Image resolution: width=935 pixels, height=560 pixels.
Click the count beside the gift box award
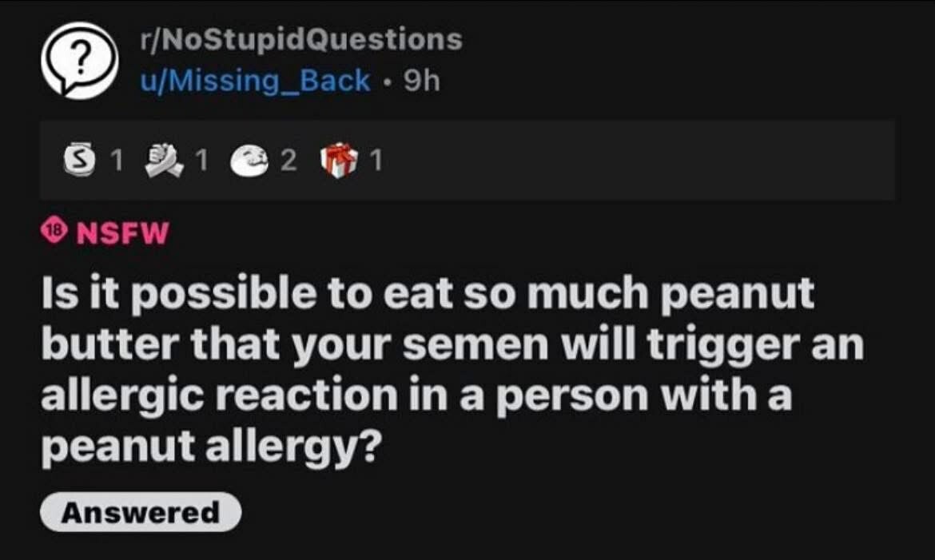(x=375, y=160)
